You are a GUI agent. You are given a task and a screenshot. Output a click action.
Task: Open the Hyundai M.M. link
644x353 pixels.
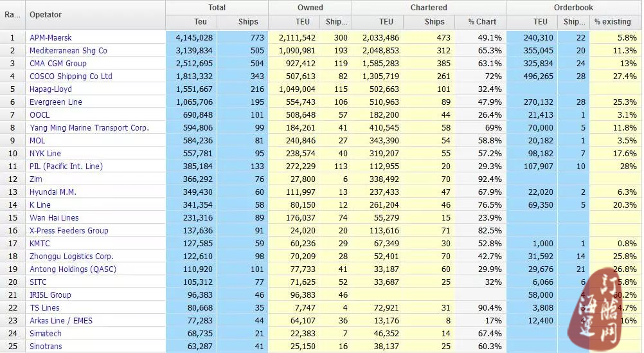(x=53, y=192)
